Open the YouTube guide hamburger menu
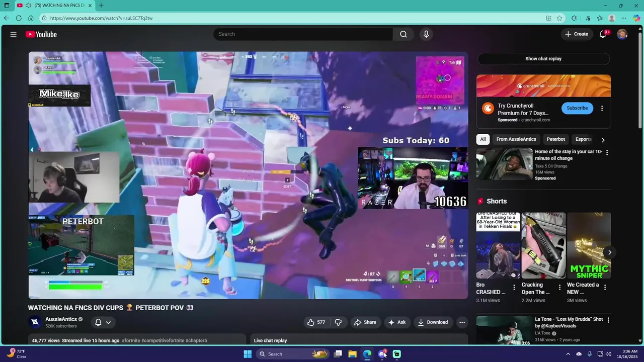644x362 pixels. coord(14,34)
